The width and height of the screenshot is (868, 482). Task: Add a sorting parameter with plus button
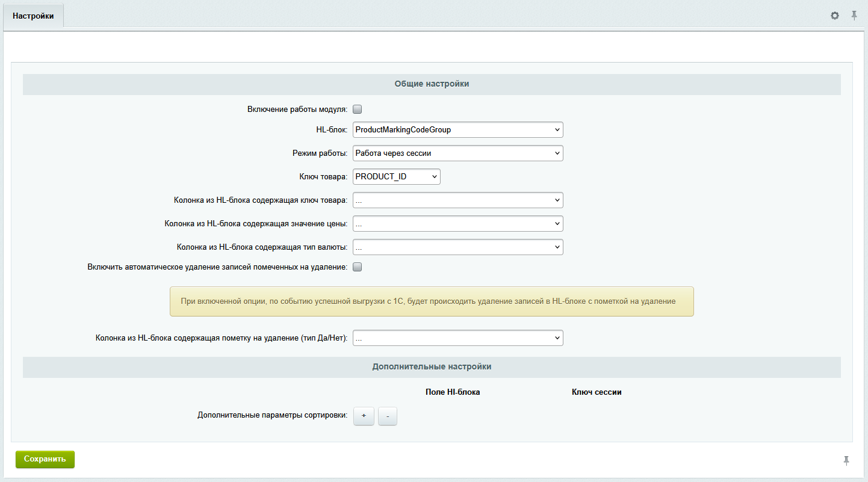click(364, 416)
